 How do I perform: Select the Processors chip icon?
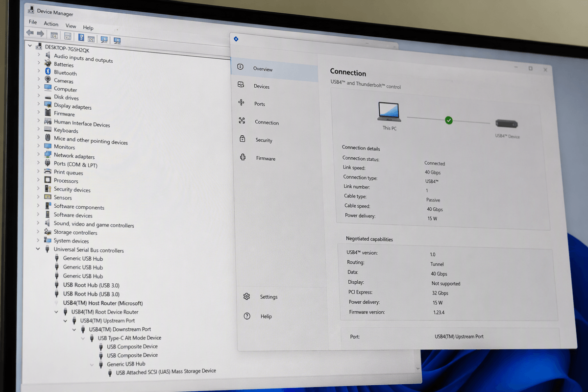pyautogui.click(x=48, y=180)
